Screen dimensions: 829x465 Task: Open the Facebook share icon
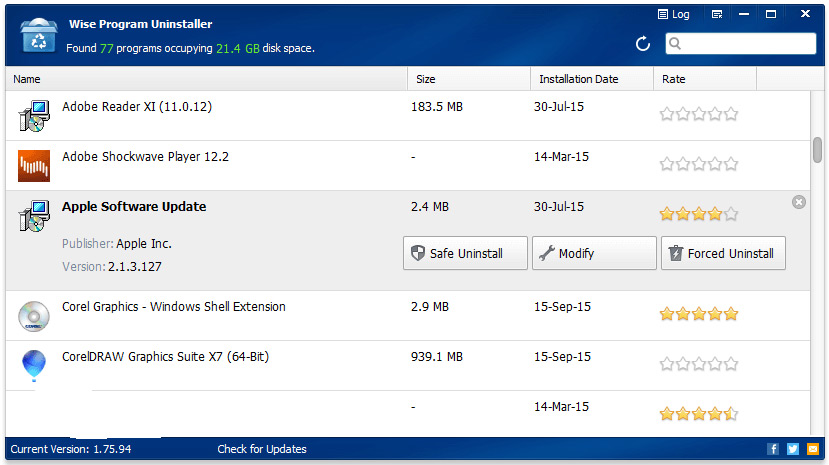pos(773,449)
